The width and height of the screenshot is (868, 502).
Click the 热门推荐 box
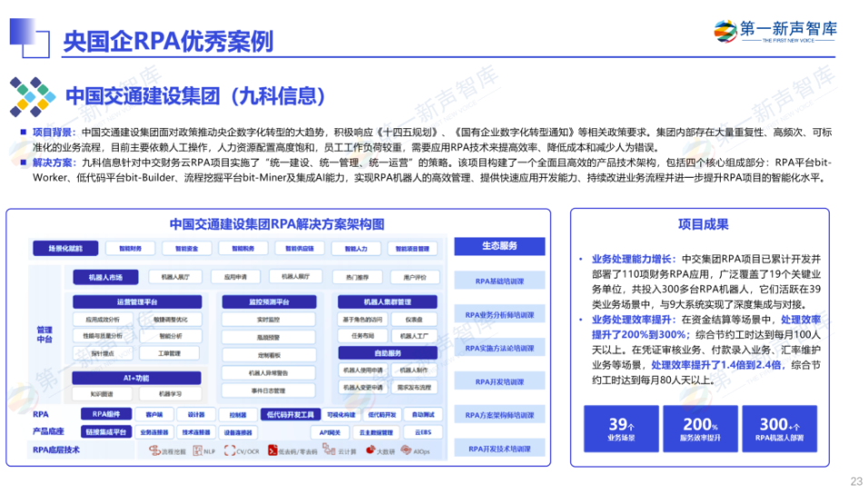[x=357, y=277]
